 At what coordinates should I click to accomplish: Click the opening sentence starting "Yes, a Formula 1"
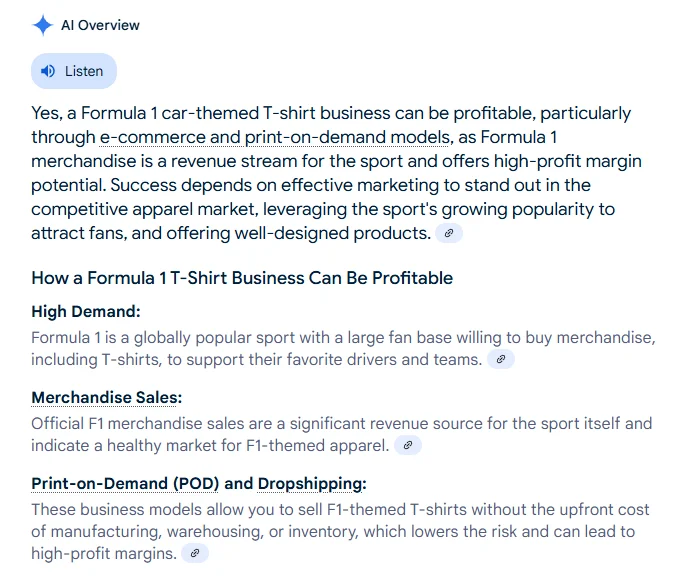point(300,113)
